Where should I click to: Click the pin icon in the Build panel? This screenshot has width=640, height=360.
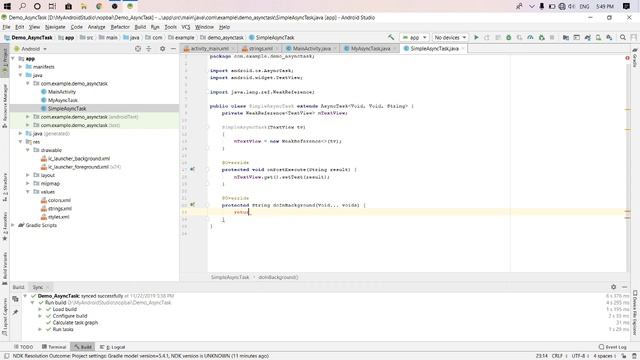pos(15,312)
